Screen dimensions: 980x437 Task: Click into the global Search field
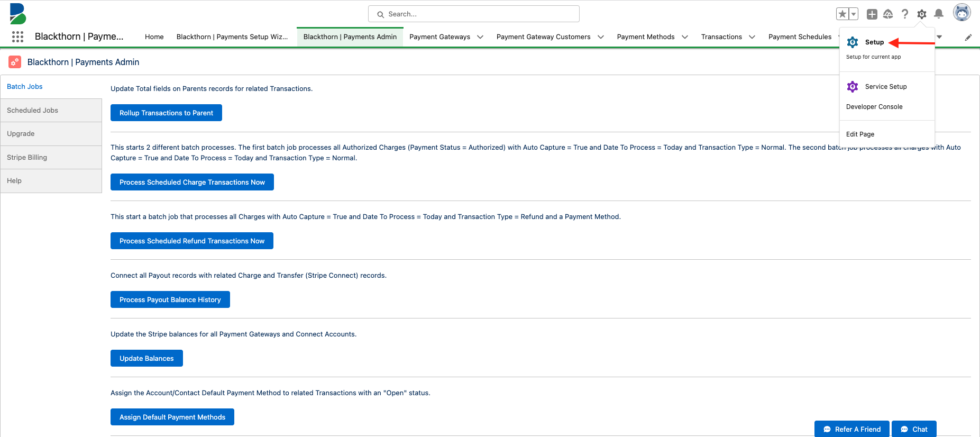tap(474, 14)
